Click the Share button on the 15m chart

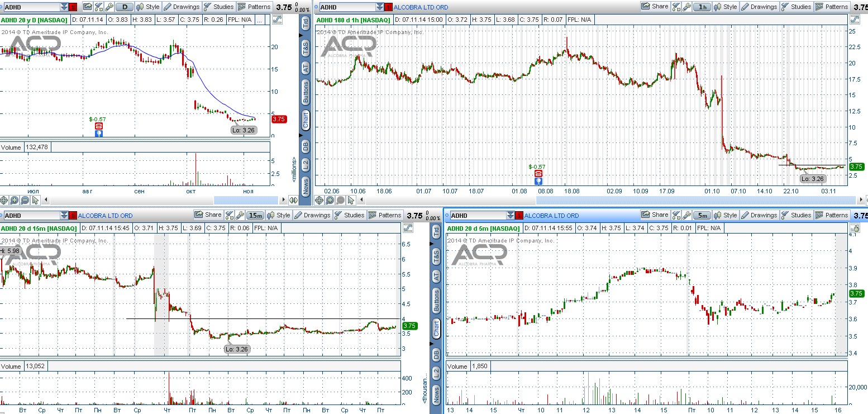coord(208,215)
